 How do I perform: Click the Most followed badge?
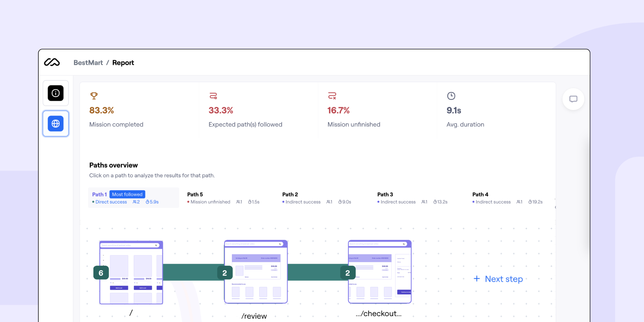tap(127, 194)
